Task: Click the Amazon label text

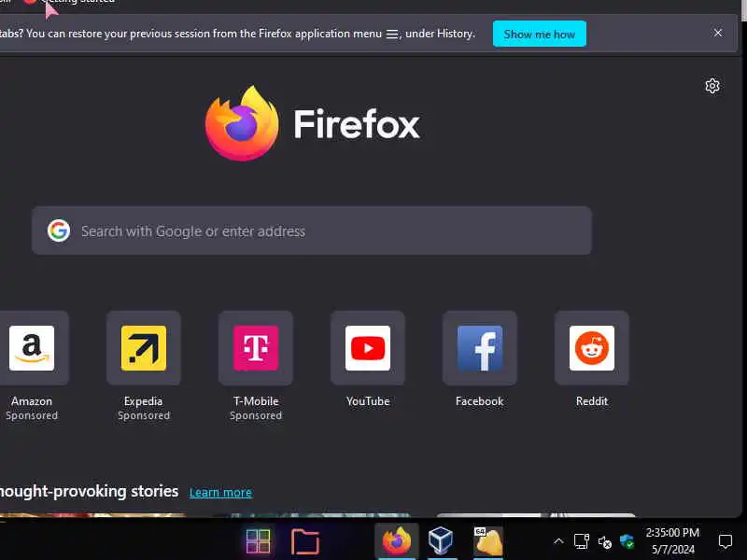Action: (32, 401)
